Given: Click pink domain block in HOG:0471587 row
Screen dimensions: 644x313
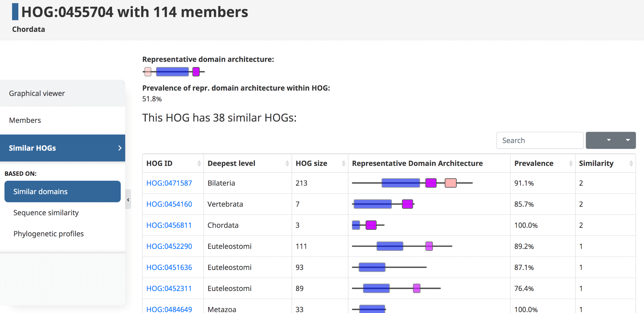Looking at the screenshot, I should click(x=450, y=183).
